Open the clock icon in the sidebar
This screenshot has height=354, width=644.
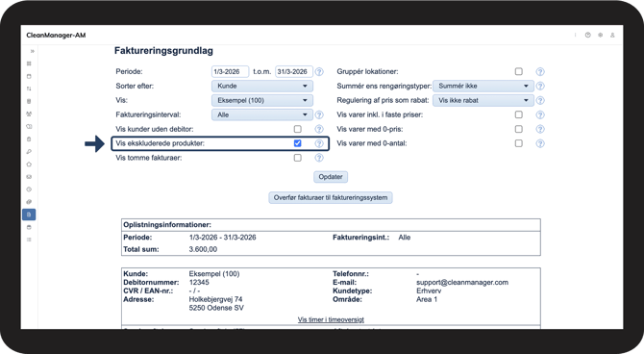(x=29, y=190)
